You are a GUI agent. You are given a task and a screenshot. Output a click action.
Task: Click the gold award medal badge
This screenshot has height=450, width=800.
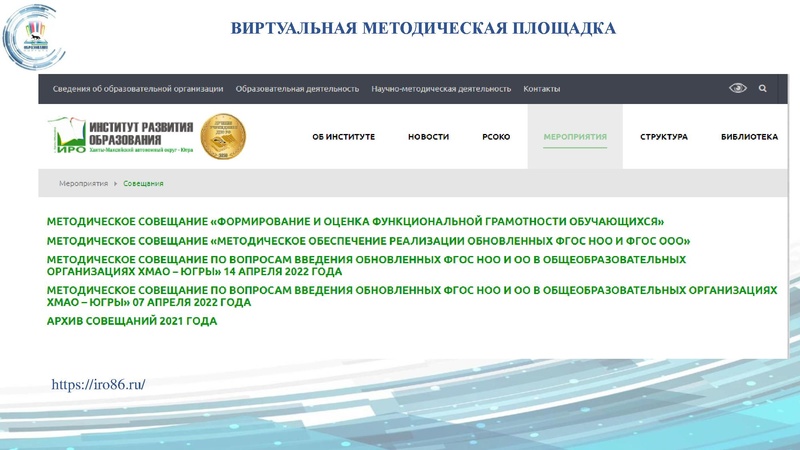(223, 137)
